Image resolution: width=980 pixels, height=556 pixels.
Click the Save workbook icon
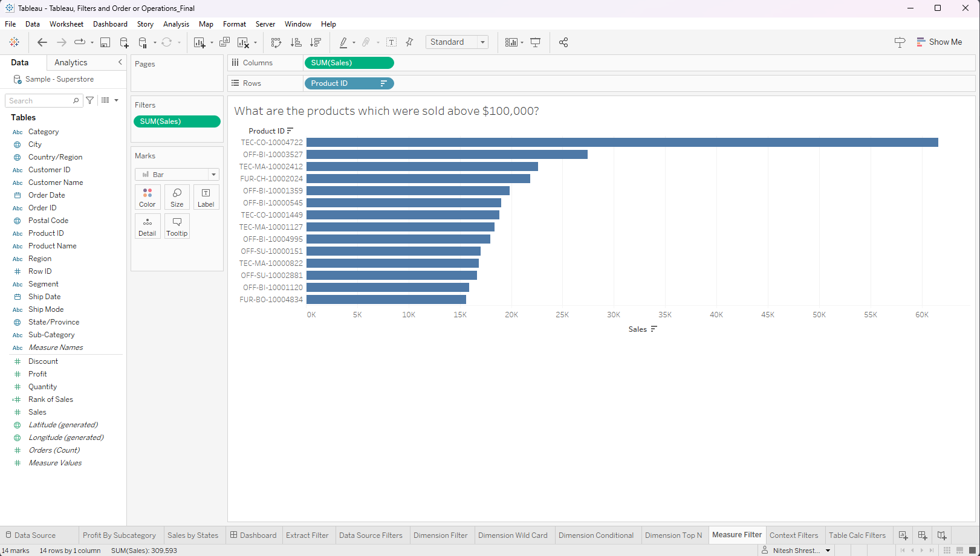click(105, 42)
